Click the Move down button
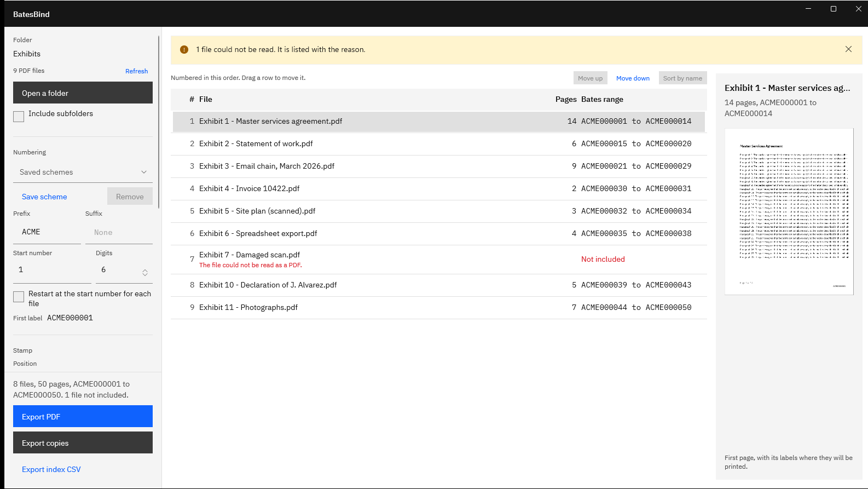868x489 pixels. (633, 78)
